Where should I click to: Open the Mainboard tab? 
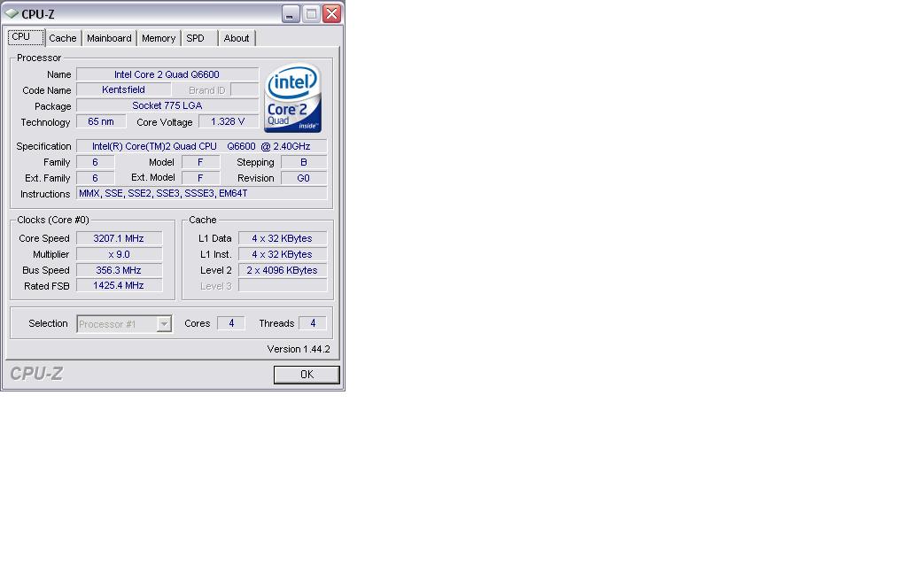coord(109,38)
